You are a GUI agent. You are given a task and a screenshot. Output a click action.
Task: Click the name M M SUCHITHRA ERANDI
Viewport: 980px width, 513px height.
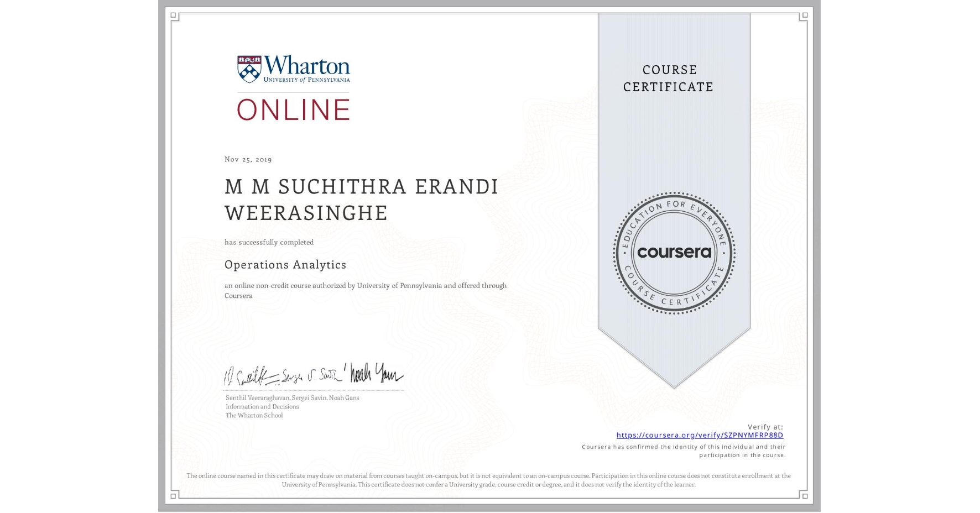362,187
